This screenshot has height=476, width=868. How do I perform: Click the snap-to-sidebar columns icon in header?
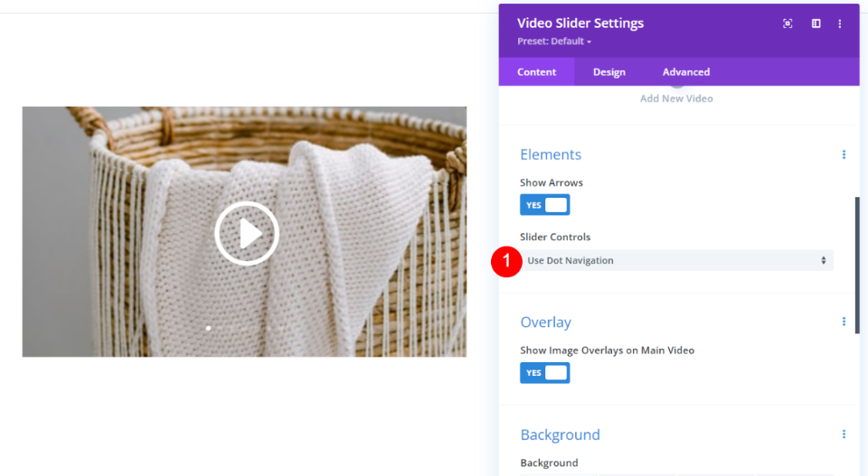point(816,23)
